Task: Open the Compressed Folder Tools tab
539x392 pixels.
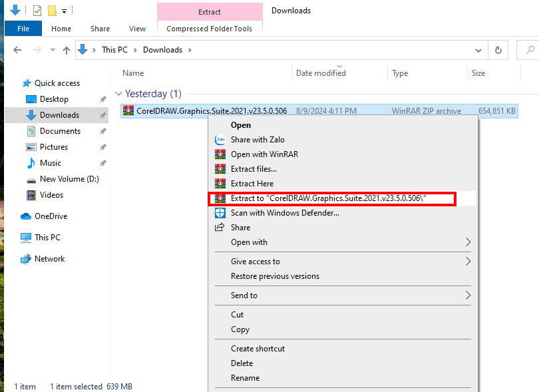Action: [x=210, y=29]
